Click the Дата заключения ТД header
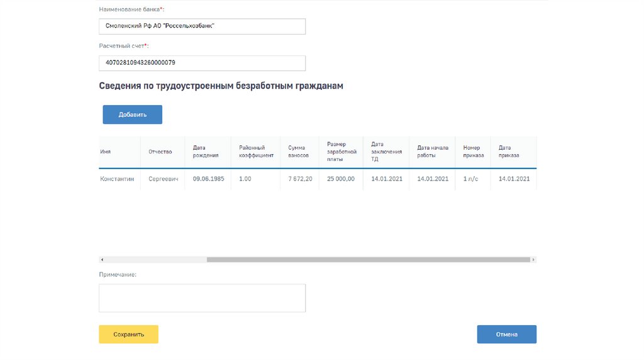Screen dimensions: 644x361 point(384,152)
